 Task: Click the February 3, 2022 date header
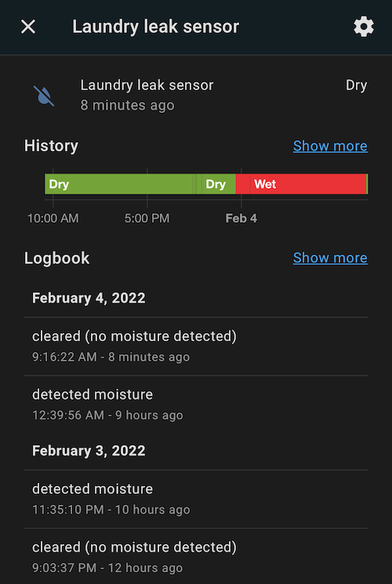[89, 451]
